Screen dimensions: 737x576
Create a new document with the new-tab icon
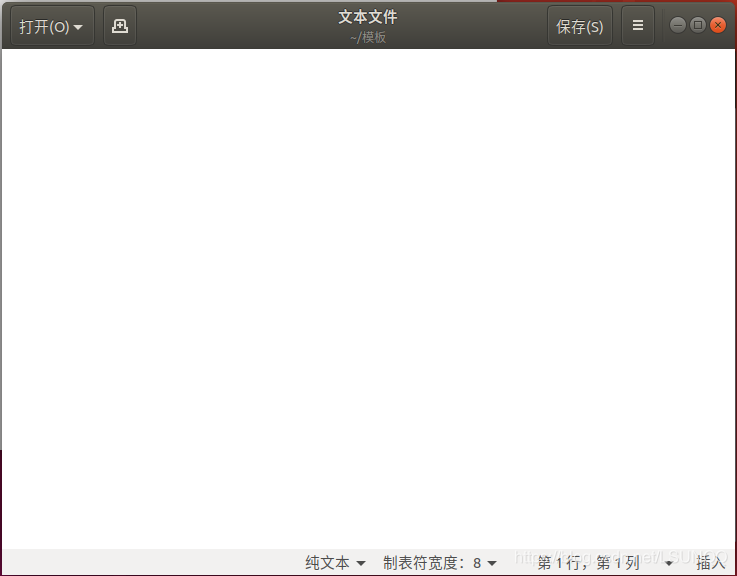[x=120, y=26]
